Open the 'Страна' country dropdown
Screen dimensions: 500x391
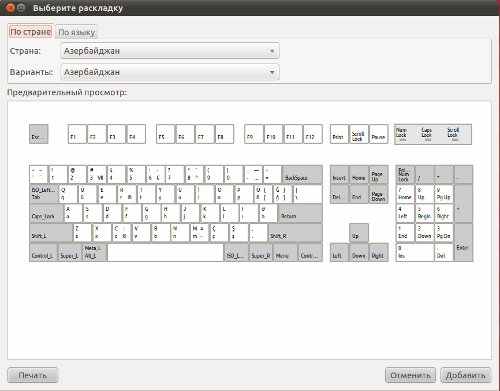point(170,51)
